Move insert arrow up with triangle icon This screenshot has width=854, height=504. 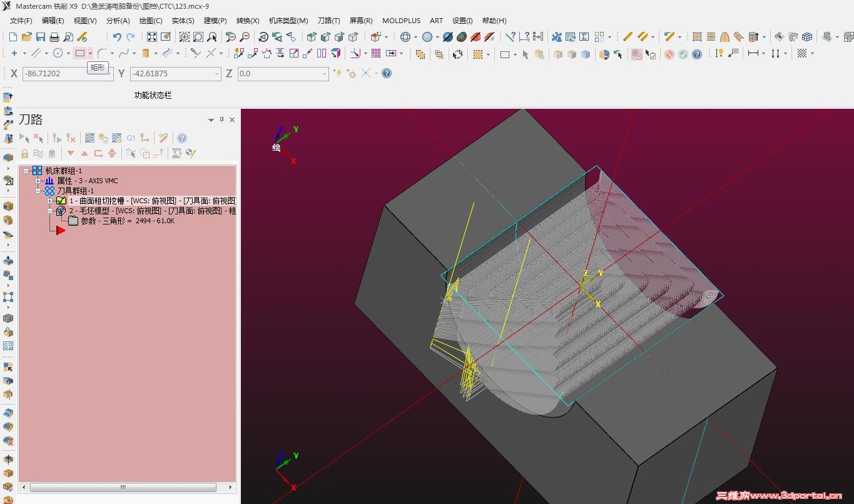[84, 153]
